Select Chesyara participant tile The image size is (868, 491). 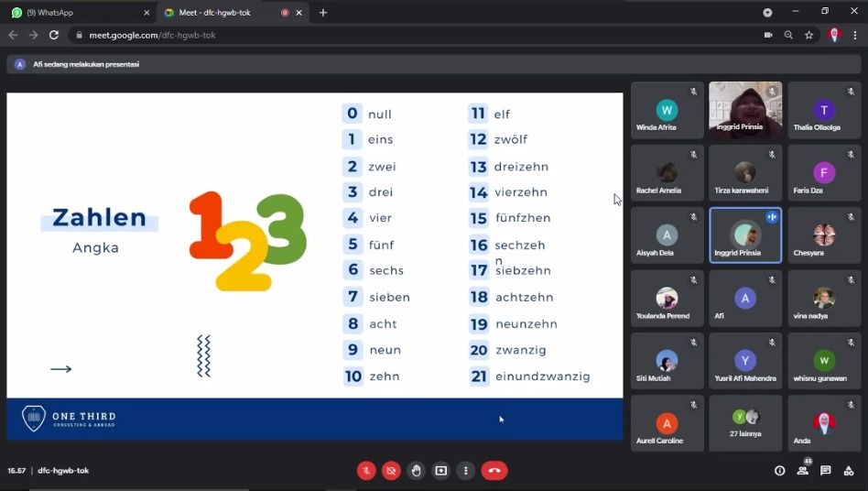pos(824,235)
